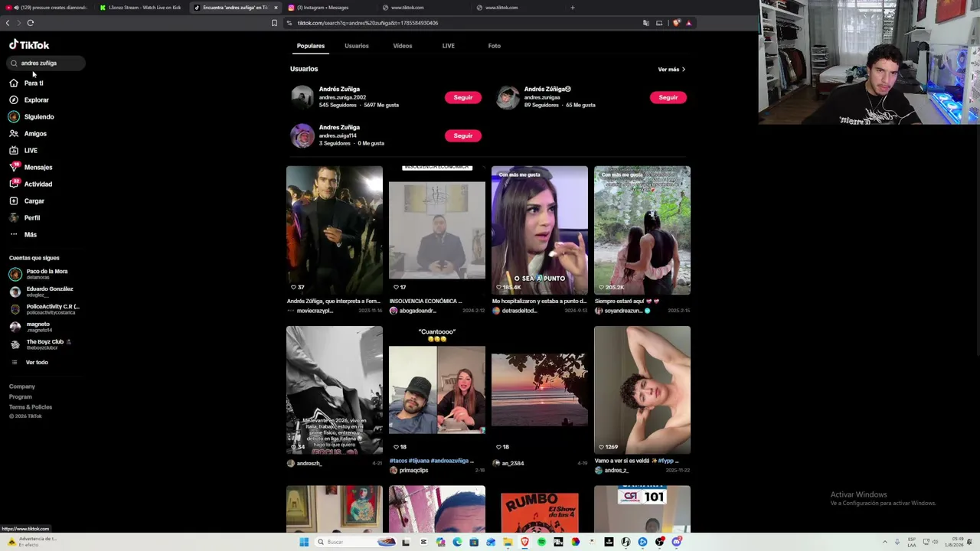Open 'Siempre estaré aquí' video
Screen dimensions: 980x551
point(642,230)
